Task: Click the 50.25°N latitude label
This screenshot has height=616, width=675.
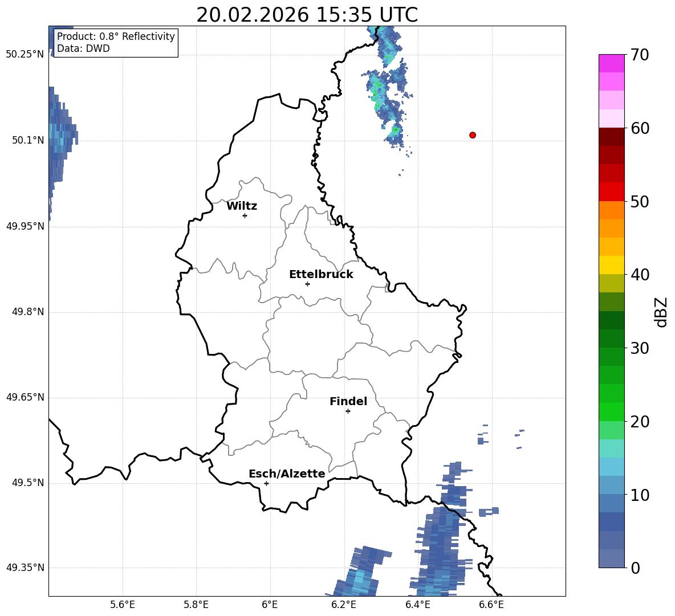Action: [25, 54]
